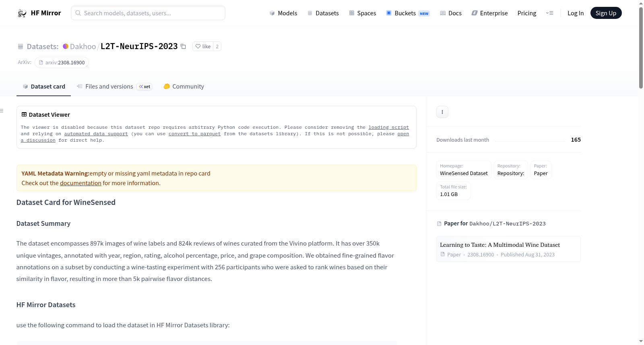The width and height of the screenshot is (644, 345).
Task: Click the Dakhoo avatar icon
Action: point(66,46)
